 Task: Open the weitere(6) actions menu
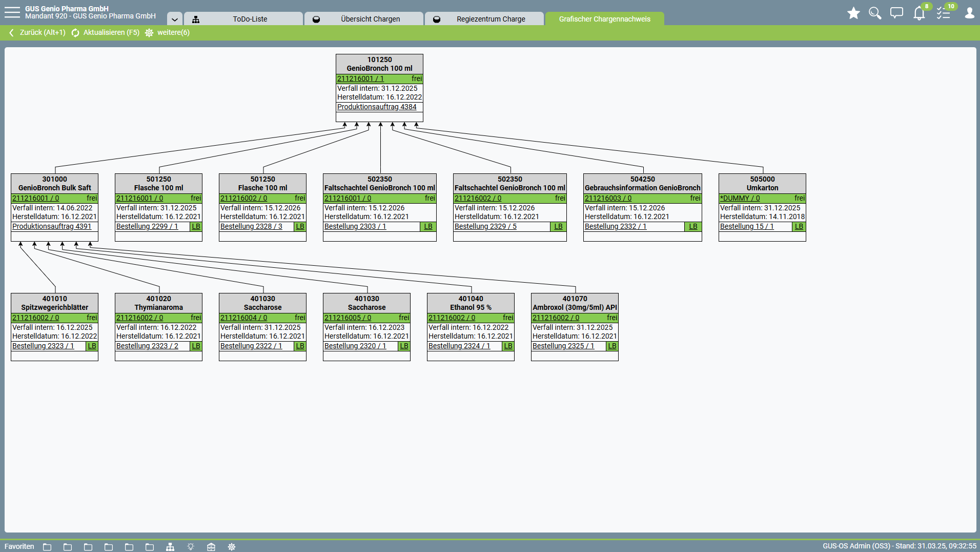(167, 32)
